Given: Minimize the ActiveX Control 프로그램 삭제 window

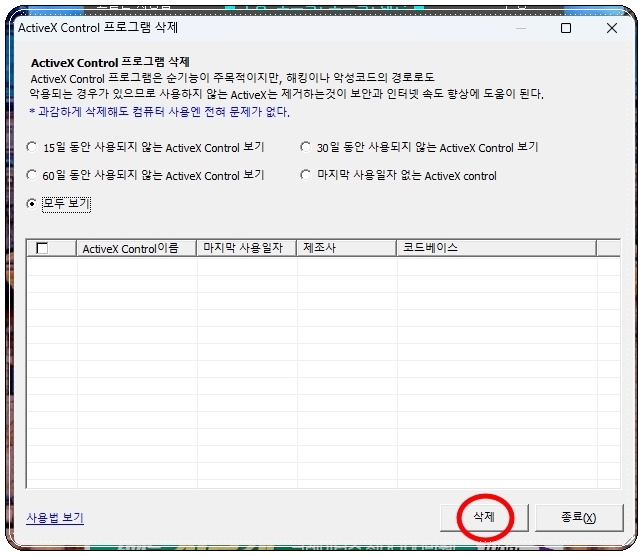Looking at the screenshot, I should (x=521, y=28).
